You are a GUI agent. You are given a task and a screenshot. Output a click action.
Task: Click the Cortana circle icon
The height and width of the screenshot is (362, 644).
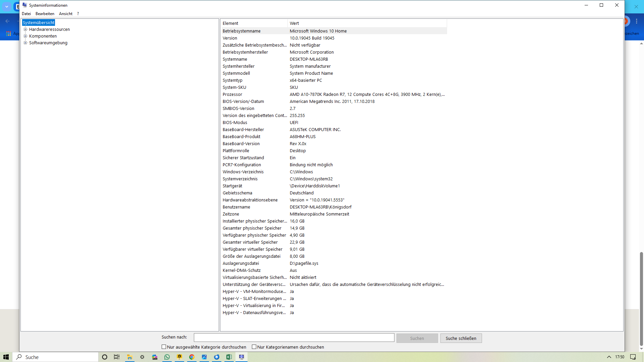coord(105,357)
